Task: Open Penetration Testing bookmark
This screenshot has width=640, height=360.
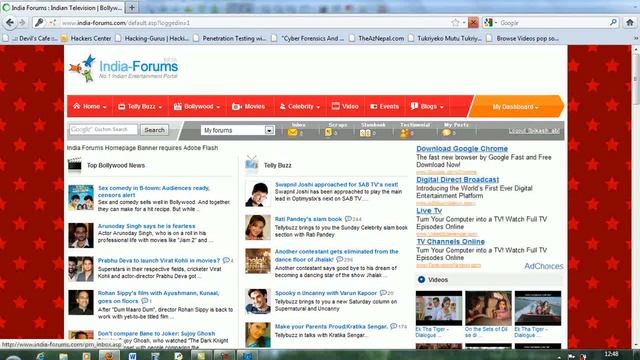Action: 229,38
